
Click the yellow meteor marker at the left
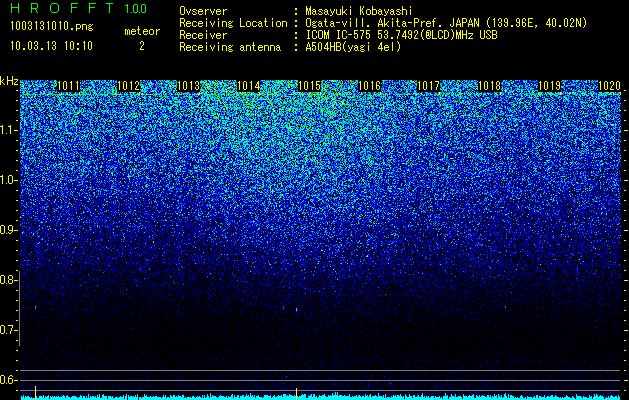point(36,393)
